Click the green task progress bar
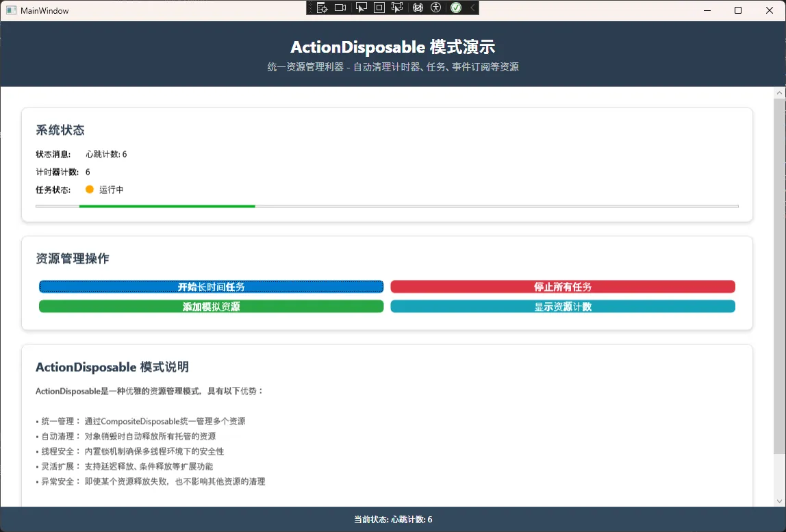Screen dimensions: 786x532 click(x=167, y=205)
